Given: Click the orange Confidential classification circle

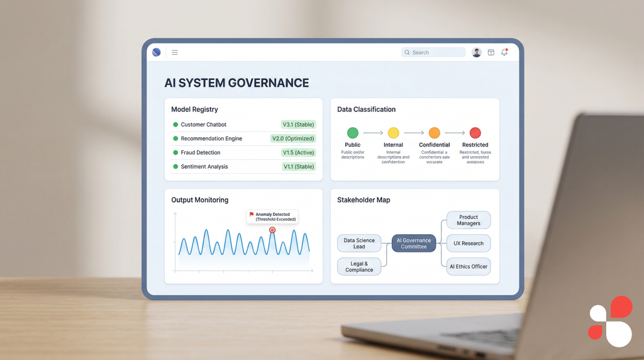Looking at the screenshot, I should pos(434,133).
